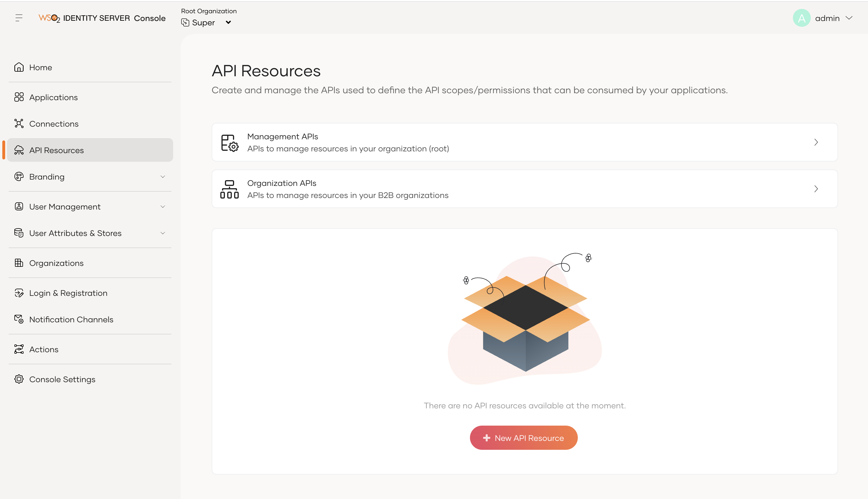868x499 pixels.
Task: Click the New API Resource button
Action: pos(523,438)
